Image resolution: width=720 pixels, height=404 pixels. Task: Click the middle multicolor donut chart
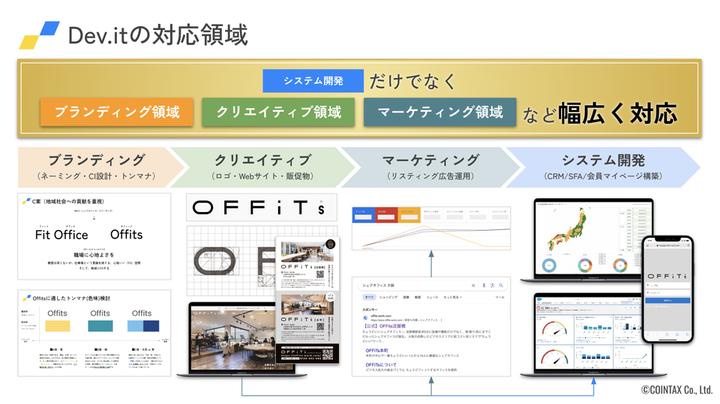click(585, 265)
